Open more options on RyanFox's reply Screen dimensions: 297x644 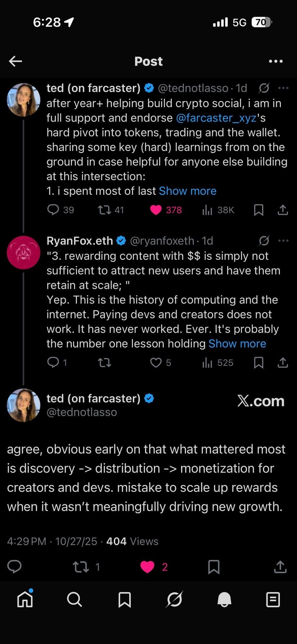(x=283, y=240)
